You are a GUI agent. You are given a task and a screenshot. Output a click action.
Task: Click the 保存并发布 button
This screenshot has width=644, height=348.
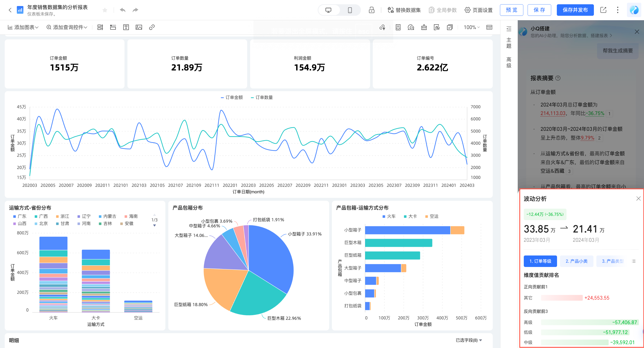pyautogui.click(x=575, y=10)
